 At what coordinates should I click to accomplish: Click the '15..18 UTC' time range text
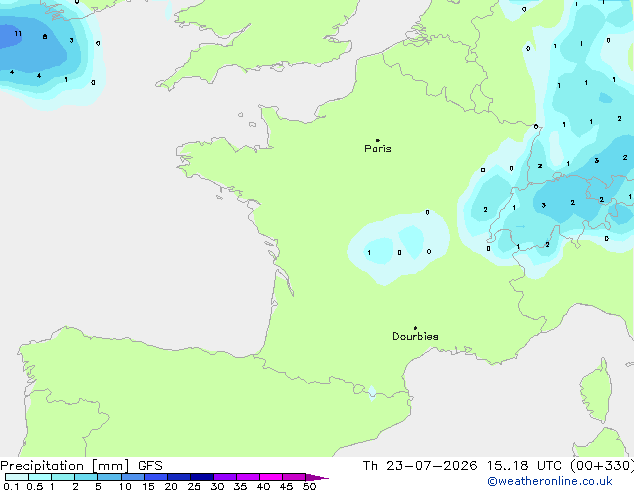coord(524,466)
